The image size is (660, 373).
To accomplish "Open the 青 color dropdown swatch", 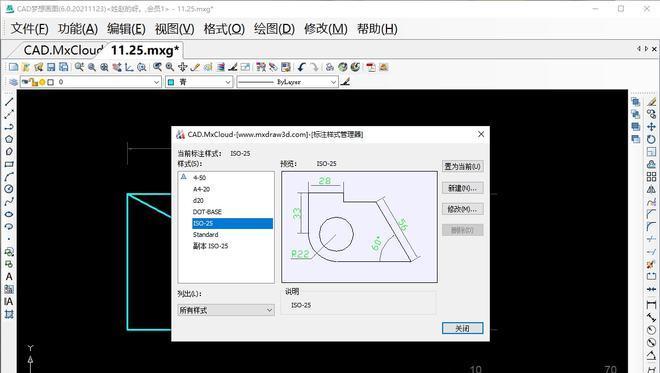I will click(199, 82).
